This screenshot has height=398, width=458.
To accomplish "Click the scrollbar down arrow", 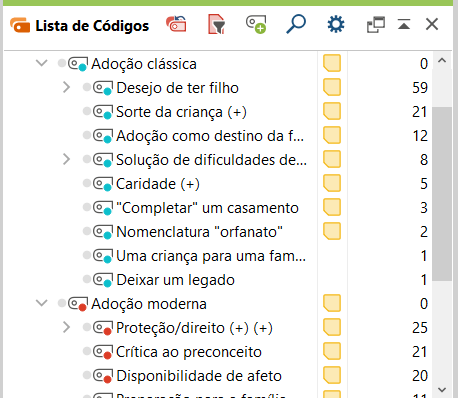I will tap(442, 390).
